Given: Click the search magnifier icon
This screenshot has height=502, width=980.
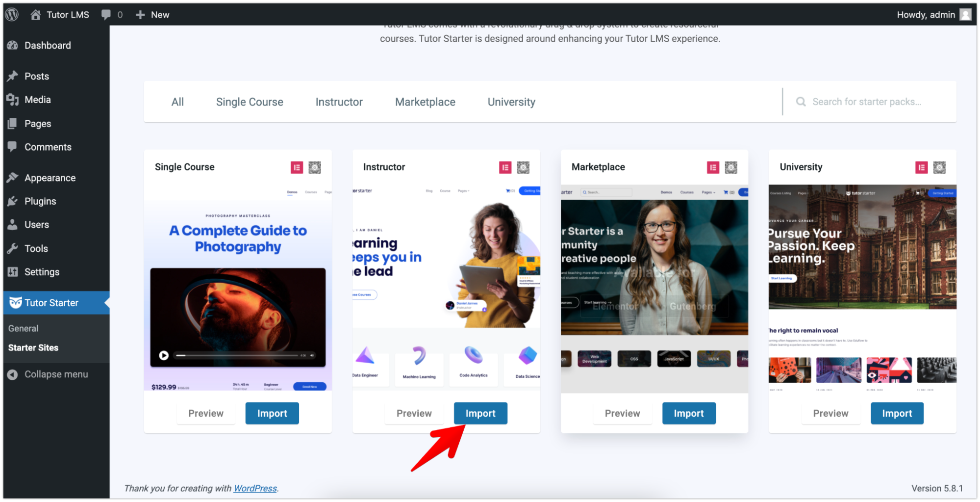Looking at the screenshot, I should click(801, 102).
